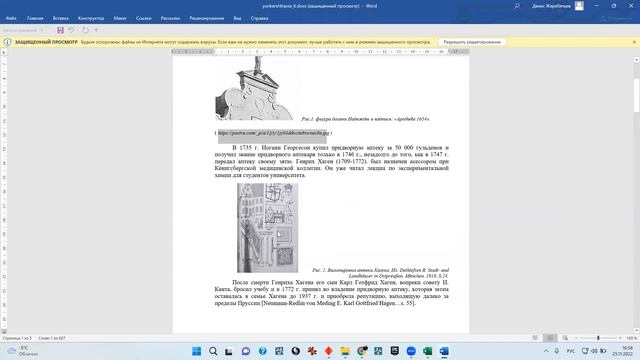Expand hidden system tray icons chevron
Screen dimensions: 640x360
tap(546, 351)
